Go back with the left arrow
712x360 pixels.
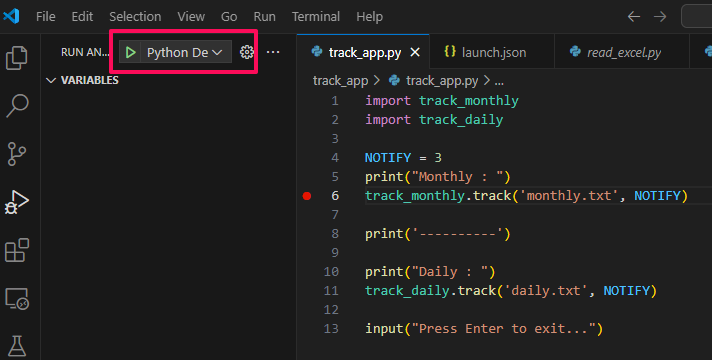(x=634, y=17)
